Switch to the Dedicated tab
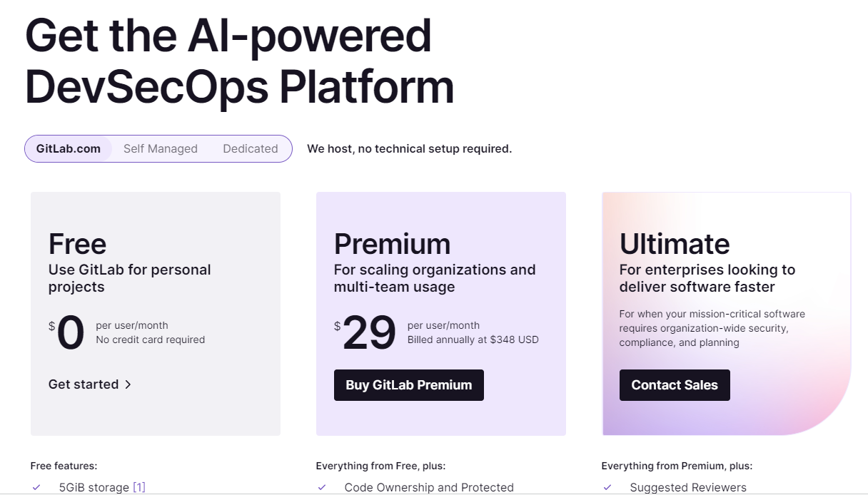 tap(251, 149)
